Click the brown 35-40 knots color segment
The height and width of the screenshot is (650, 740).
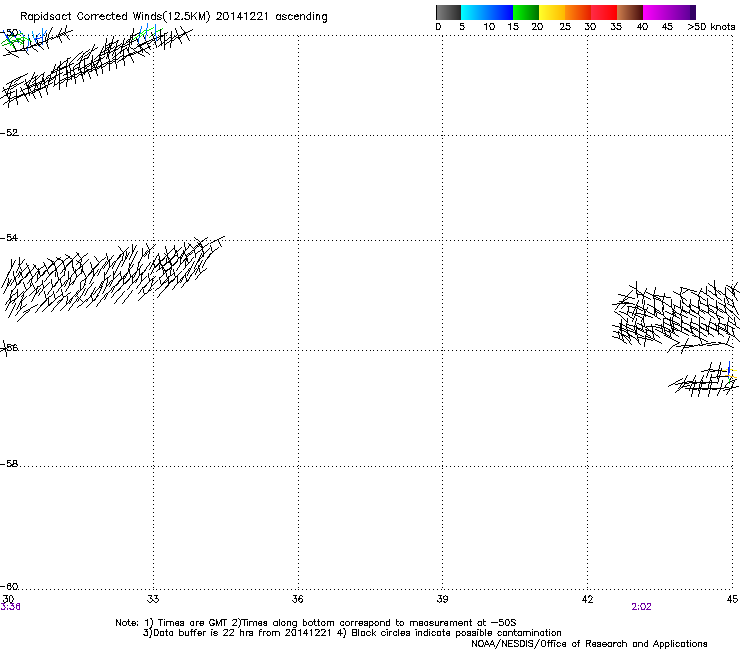(630, 12)
